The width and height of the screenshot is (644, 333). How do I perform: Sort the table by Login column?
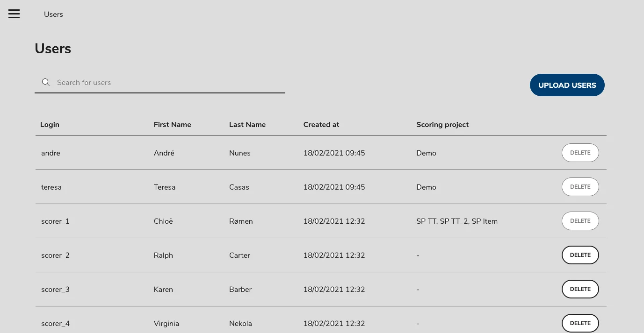point(50,124)
